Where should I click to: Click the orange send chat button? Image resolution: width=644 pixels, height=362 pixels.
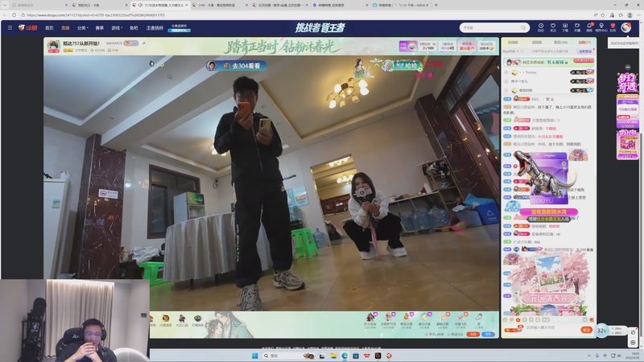click(x=587, y=330)
